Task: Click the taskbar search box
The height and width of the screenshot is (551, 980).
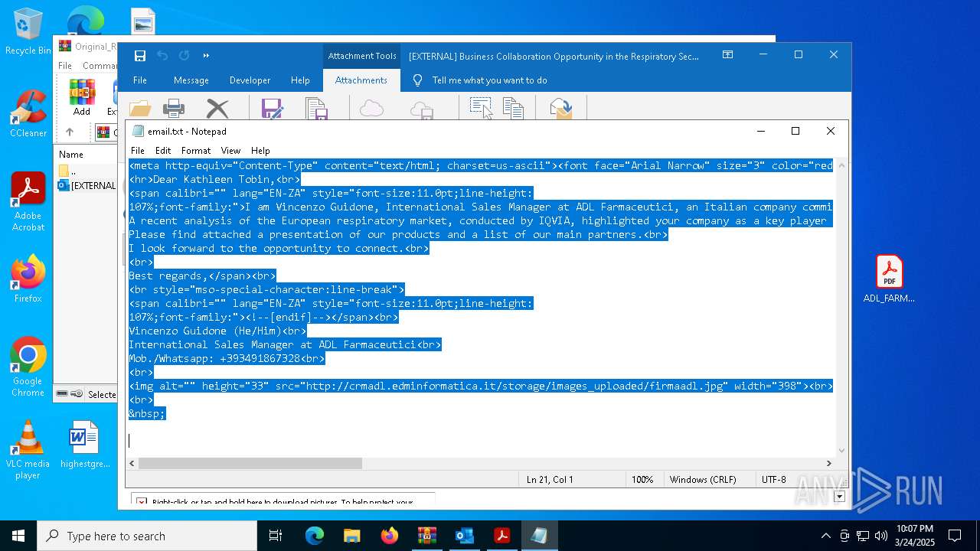Action: point(147,536)
